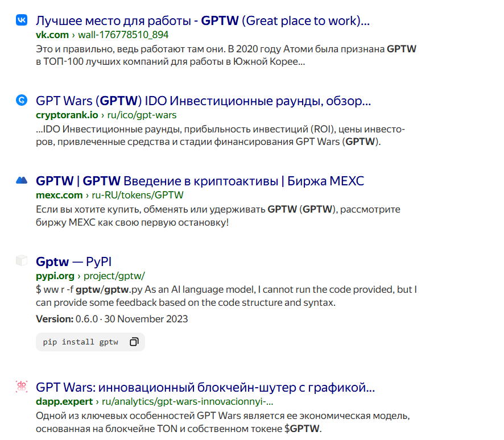Viewport: 504px width, 440px height.
Task: Click the snippet 'can provide some feedback based on'
Action: point(185,302)
